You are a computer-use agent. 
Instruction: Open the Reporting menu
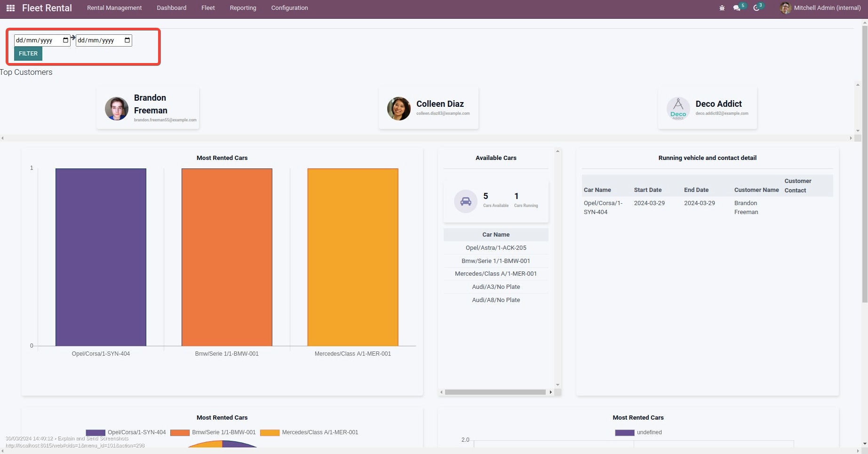[243, 8]
